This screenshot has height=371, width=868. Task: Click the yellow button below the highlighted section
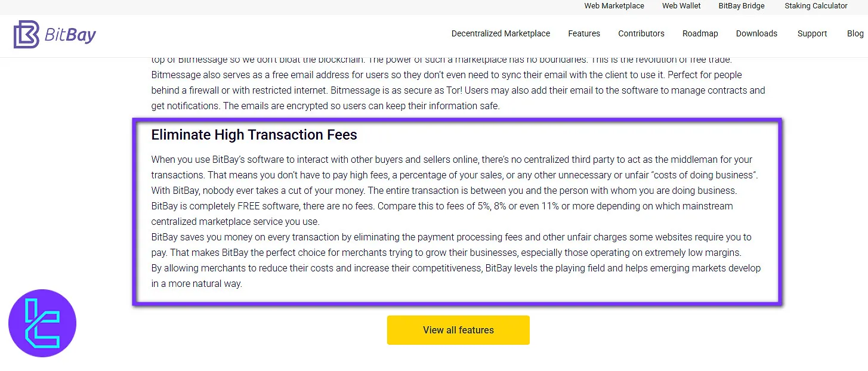coord(458,330)
